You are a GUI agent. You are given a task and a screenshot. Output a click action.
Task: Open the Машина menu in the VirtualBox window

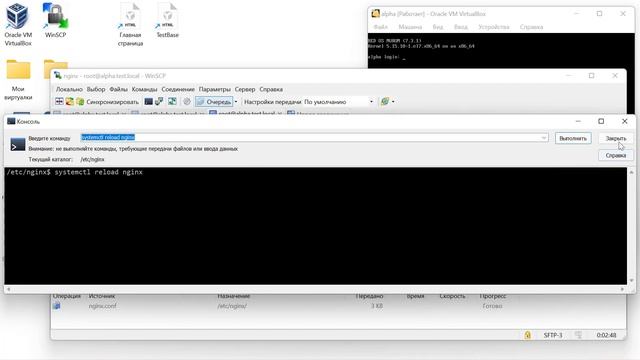tap(410, 27)
